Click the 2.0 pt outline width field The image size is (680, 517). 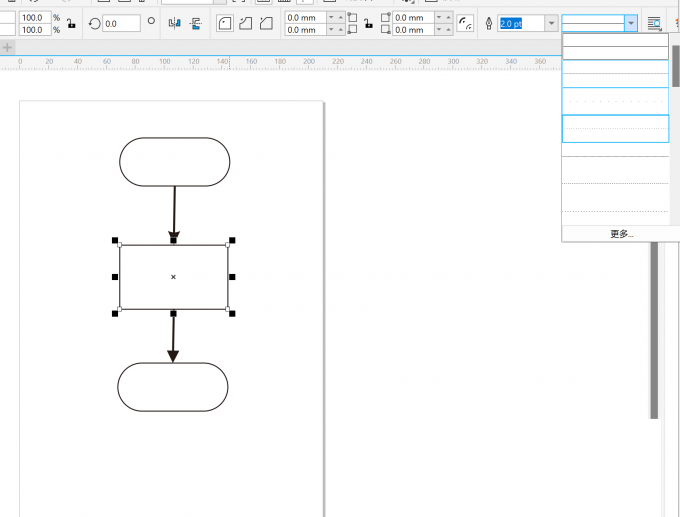pos(520,23)
